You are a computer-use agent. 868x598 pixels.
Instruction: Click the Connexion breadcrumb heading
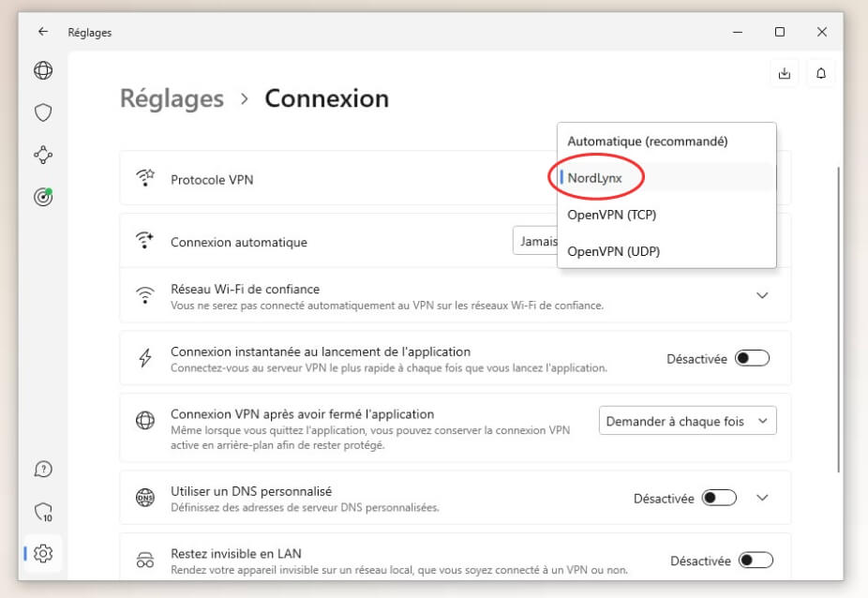pyautogui.click(x=326, y=98)
